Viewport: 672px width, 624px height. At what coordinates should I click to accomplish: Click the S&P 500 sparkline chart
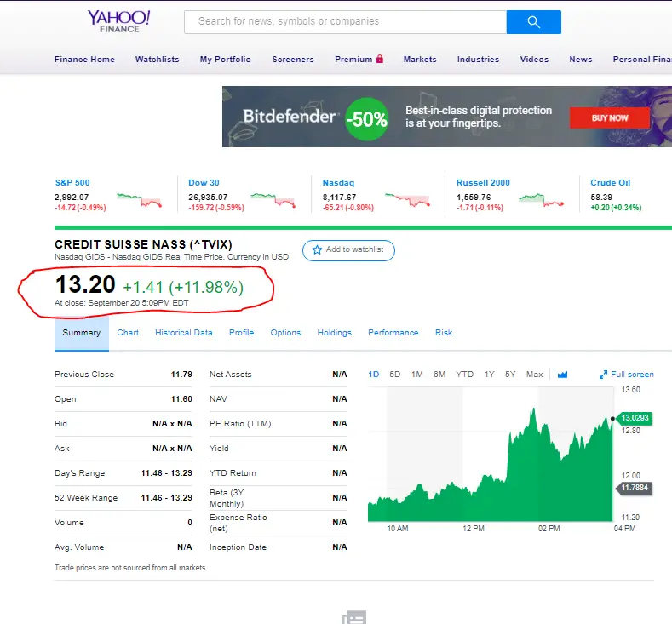click(140, 200)
